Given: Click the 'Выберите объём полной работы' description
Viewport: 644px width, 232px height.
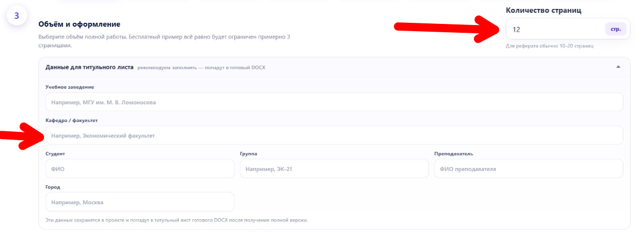Looking at the screenshot, I should click(164, 41).
